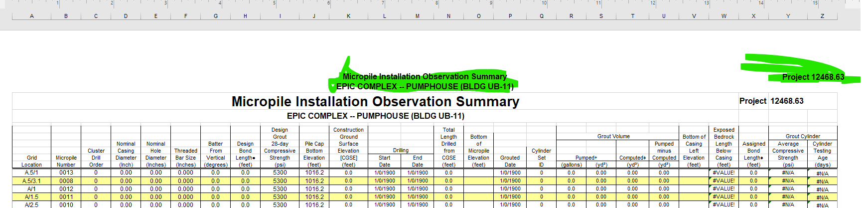
Task: Select column V header
Action: coord(694,16)
